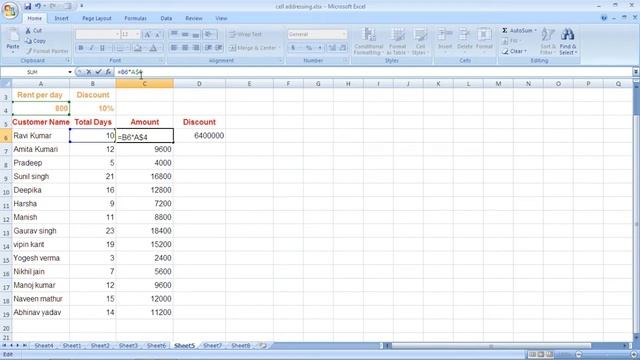Viewport: 640px width, 360px height.
Task: Save the workbook from Quick Access toolbar
Action: [x=27, y=6]
